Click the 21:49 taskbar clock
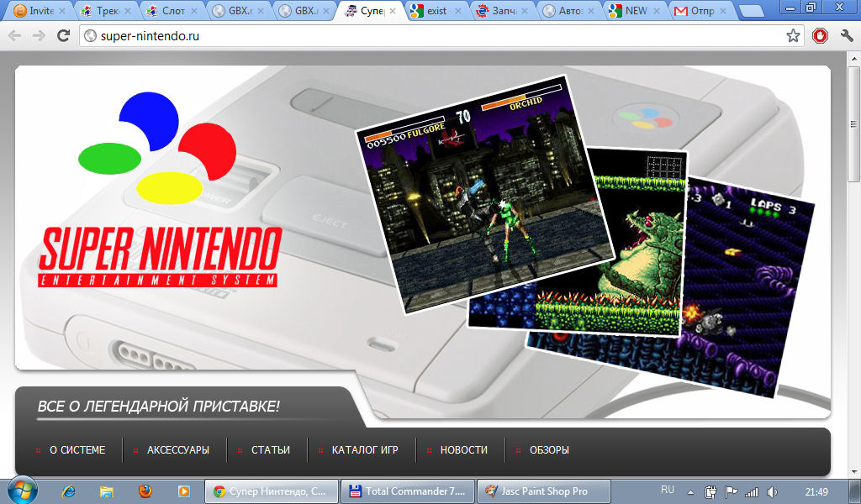The width and height of the screenshot is (861, 504). click(816, 492)
